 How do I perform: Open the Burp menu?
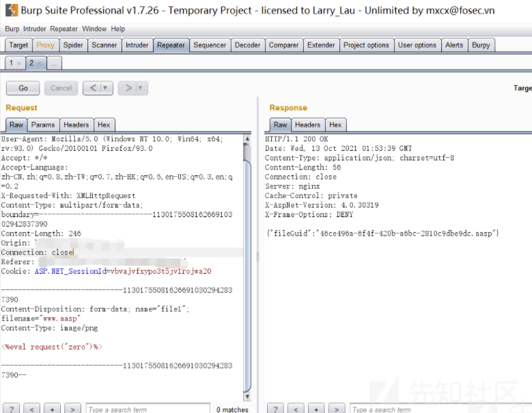pos(12,29)
